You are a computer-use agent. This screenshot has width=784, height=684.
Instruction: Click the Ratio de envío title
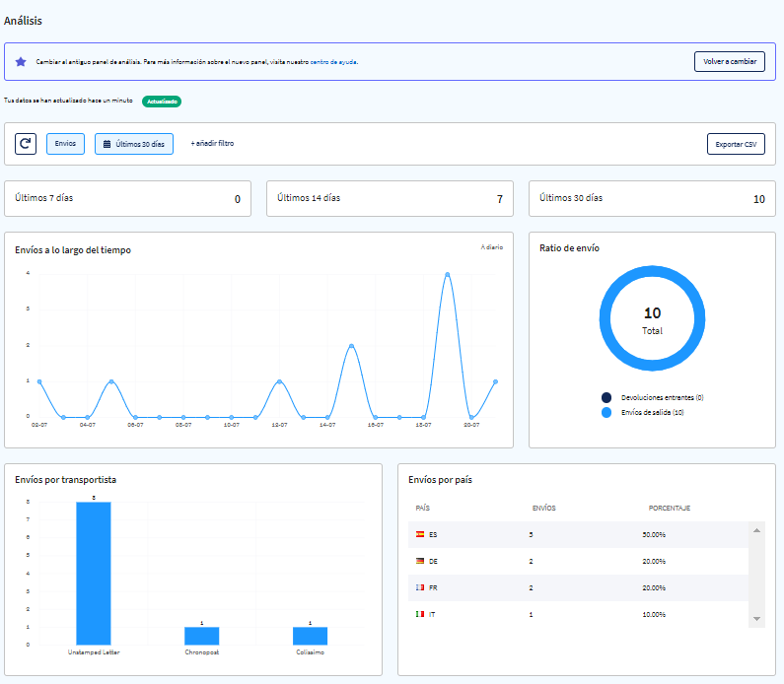[x=569, y=247]
